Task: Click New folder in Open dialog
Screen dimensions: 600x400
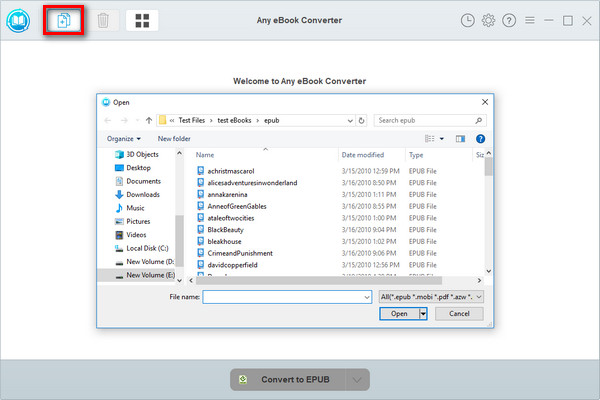Action: (x=174, y=139)
